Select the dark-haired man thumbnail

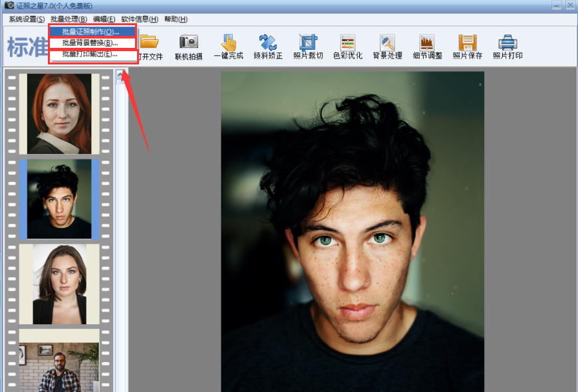click(59, 199)
